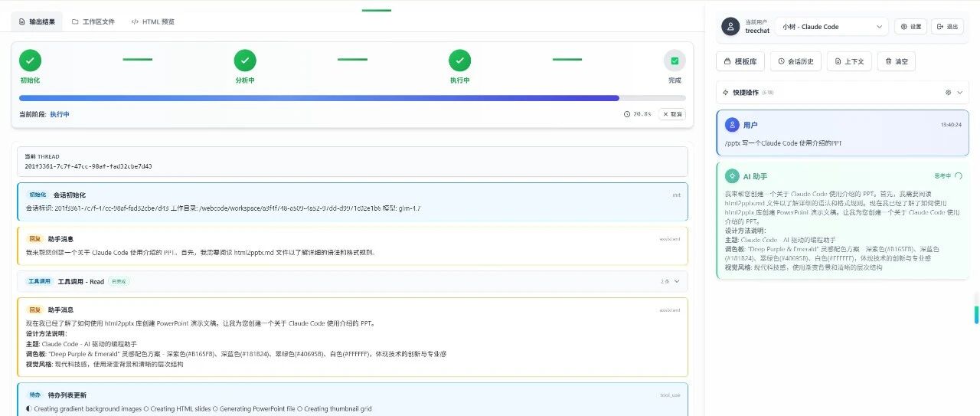Click the Creating gradient background images todo line

coord(85,408)
